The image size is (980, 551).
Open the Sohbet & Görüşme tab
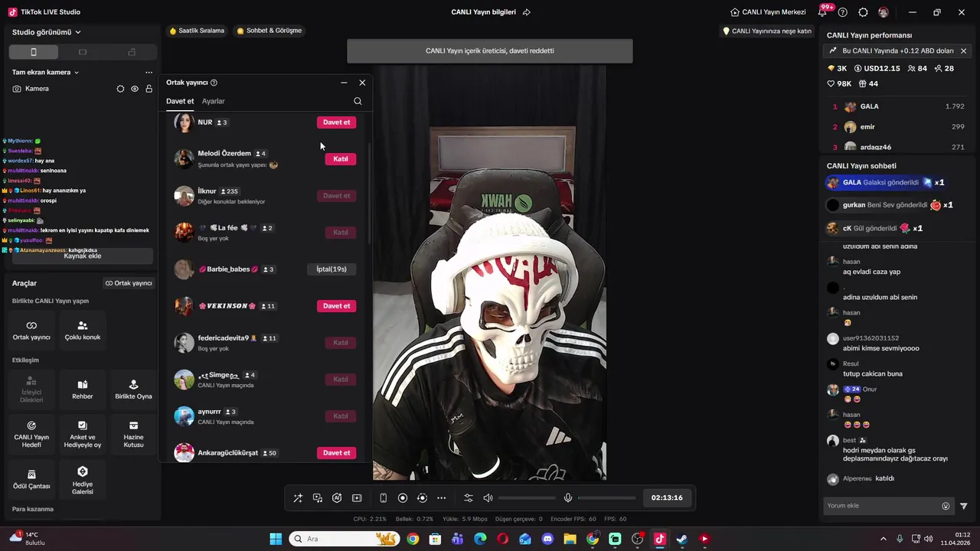(x=269, y=31)
